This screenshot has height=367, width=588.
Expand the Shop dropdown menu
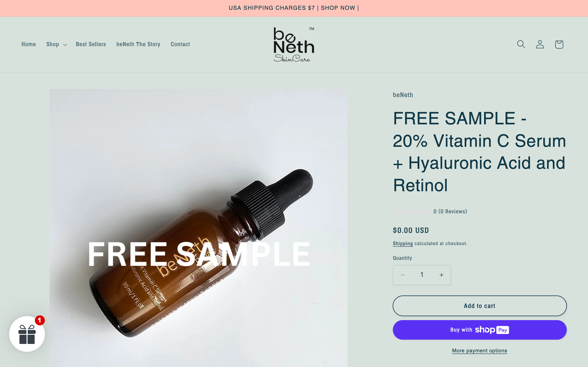[x=56, y=44]
